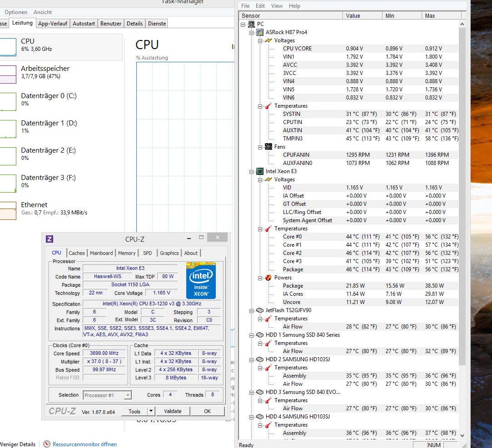Viewport: 492px width, 448px height.
Task: Click the Intel Inside Xeon logo in CPU-Z
Action: pyautogui.click(x=201, y=280)
